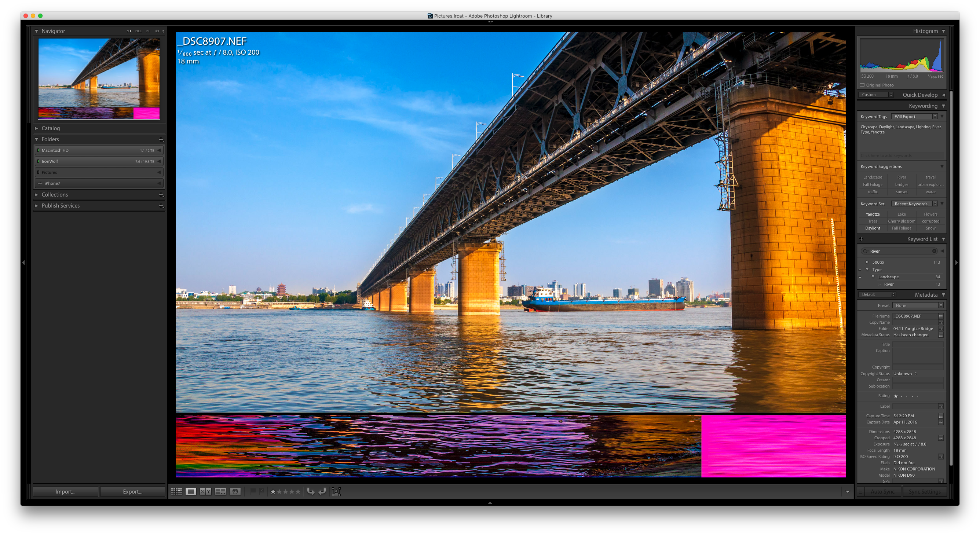Flag the photo as rejected

(x=262, y=491)
